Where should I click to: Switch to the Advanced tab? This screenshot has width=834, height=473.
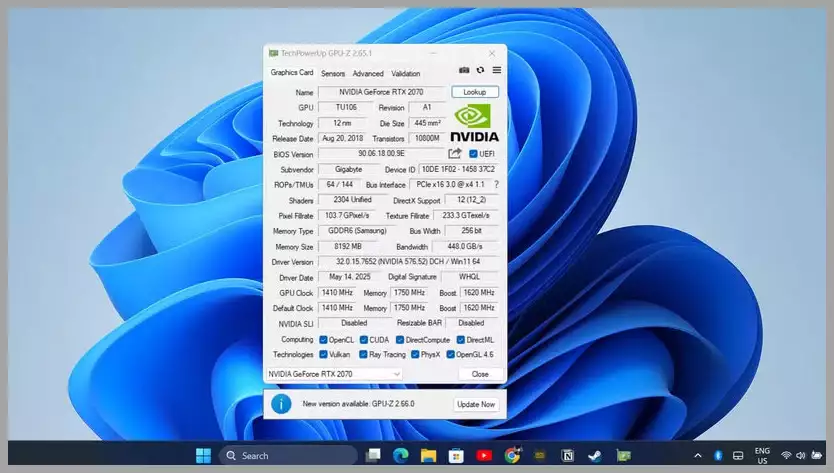tap(368, 73)
